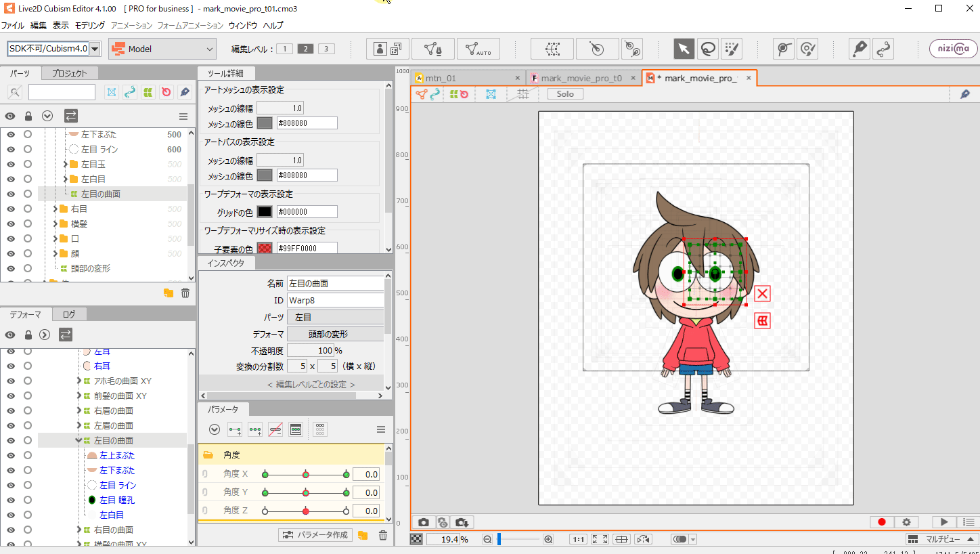Image resolution: width=980 pixels, height=554 pixels.
Task: Open the parameter panel circled-arrow menu
Action: [x=215, y=429]
